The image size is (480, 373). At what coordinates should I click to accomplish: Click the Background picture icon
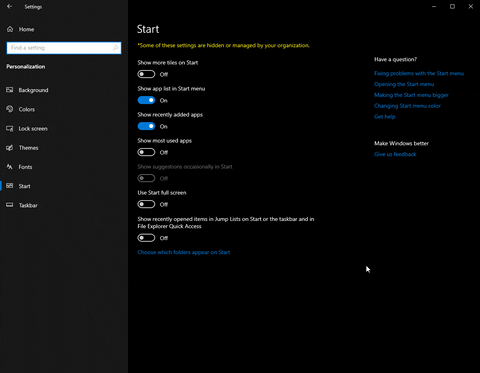tap(10, 90)
